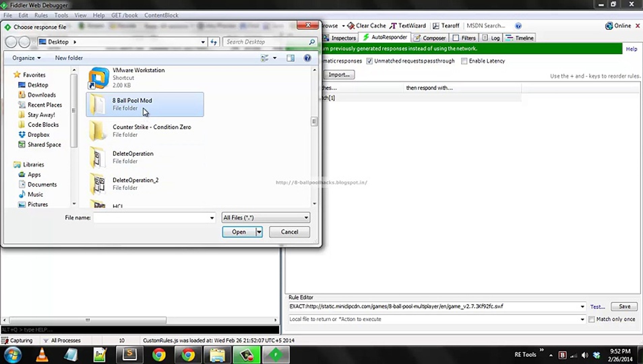Open the Local file to return dropdown arrow
This screenshot has height=364, width=643.
582,319
